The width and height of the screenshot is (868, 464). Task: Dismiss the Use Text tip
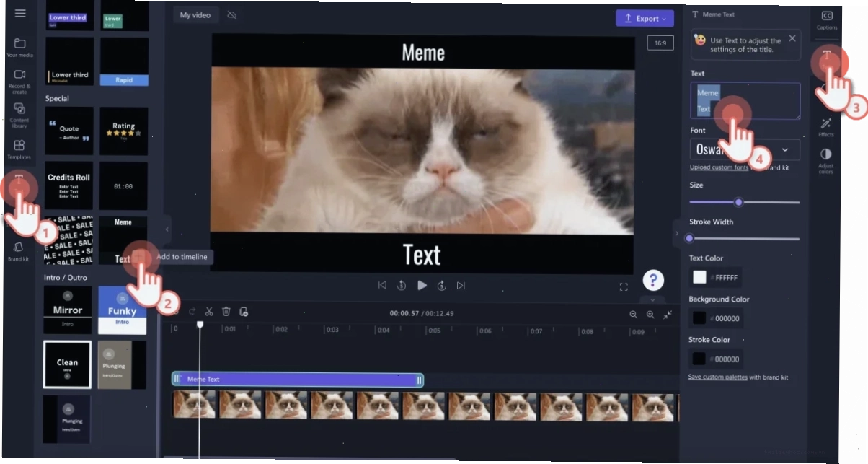click(792, 38)
